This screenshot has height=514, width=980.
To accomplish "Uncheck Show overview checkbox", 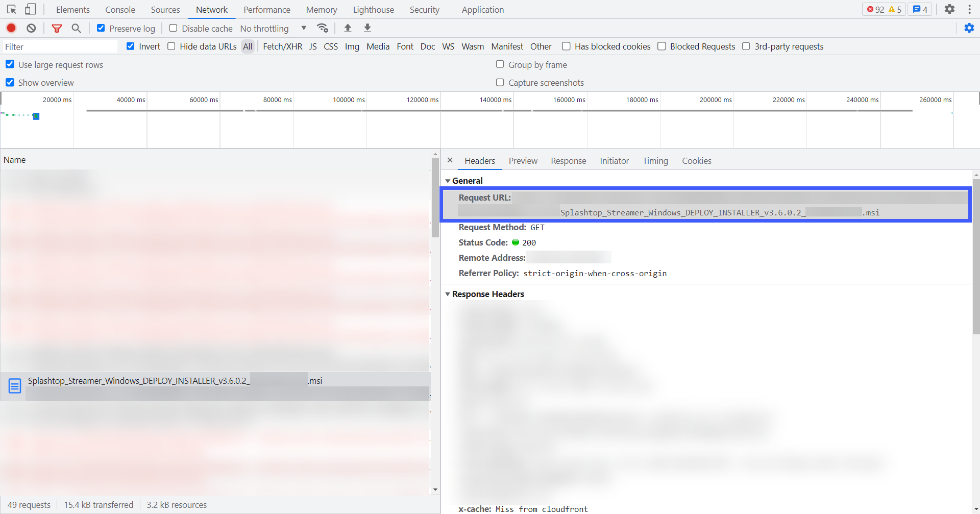I will [10, 82].
